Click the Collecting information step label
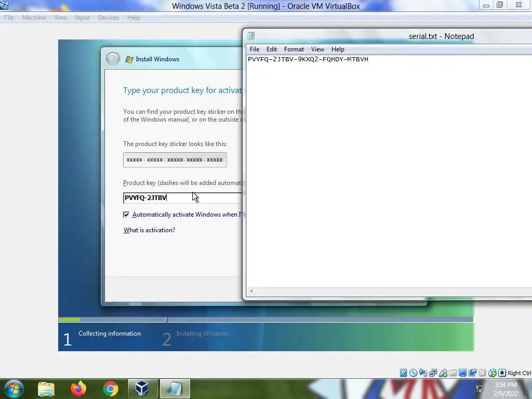This screenshot has height=399, width=532. 110,334
